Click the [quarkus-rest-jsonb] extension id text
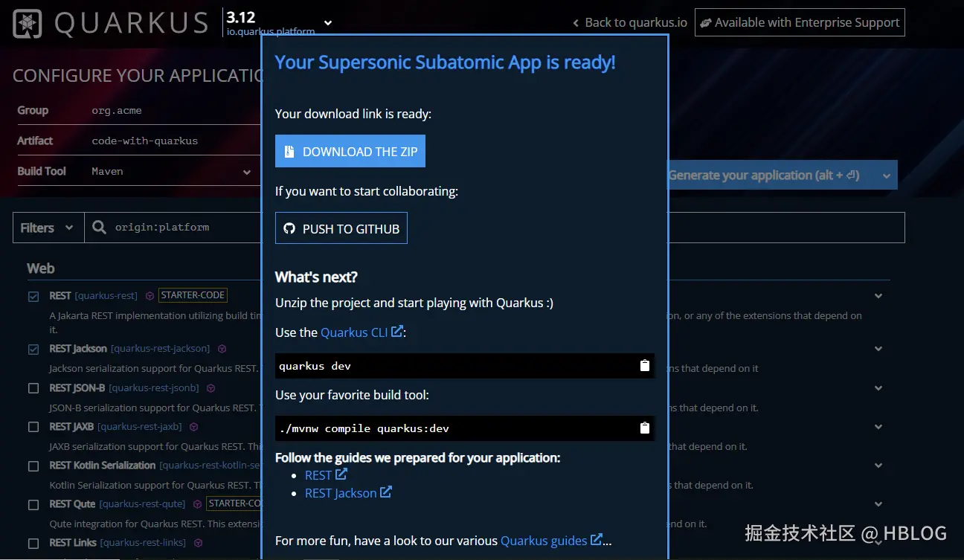 154,388
